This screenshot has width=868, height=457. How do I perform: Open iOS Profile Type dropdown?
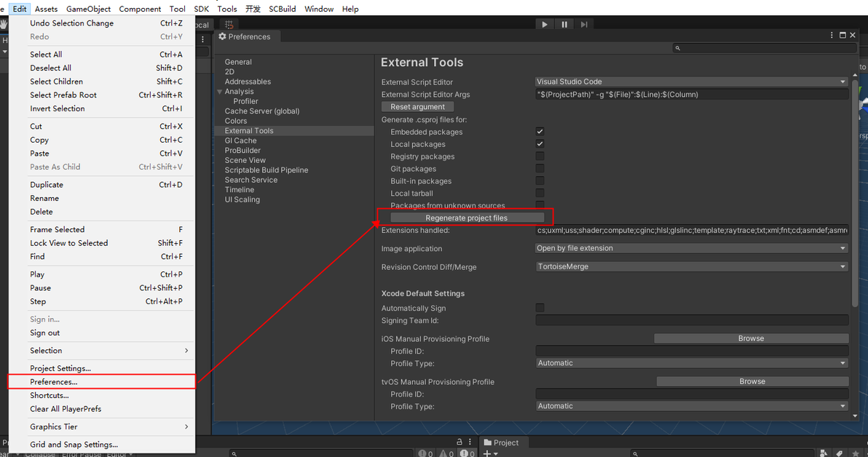coord(691,363)
